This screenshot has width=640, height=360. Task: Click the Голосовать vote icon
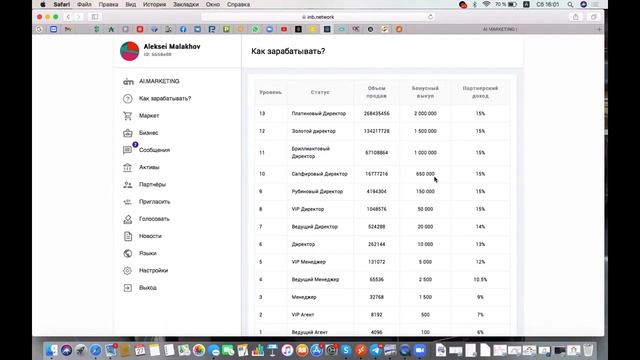tap(128, 219)
